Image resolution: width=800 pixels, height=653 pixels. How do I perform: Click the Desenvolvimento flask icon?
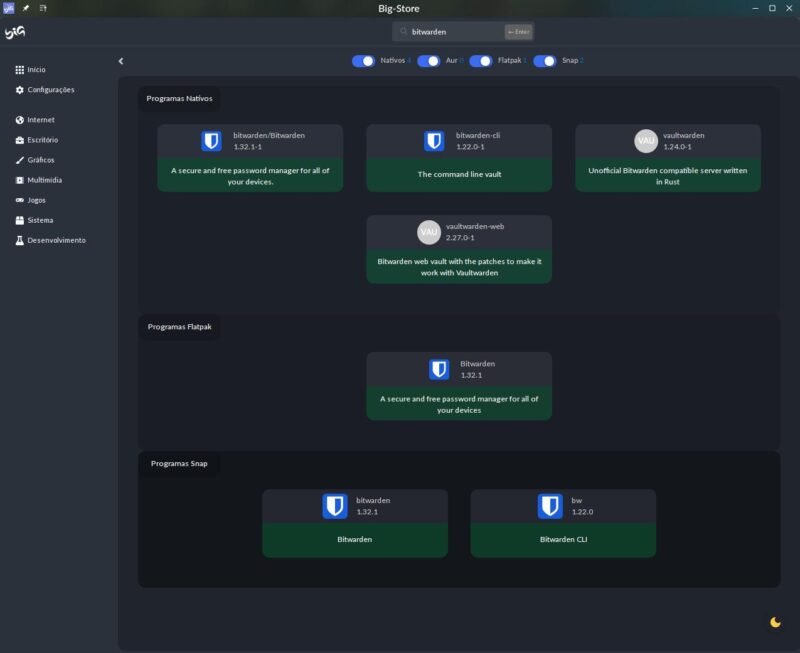19,241
